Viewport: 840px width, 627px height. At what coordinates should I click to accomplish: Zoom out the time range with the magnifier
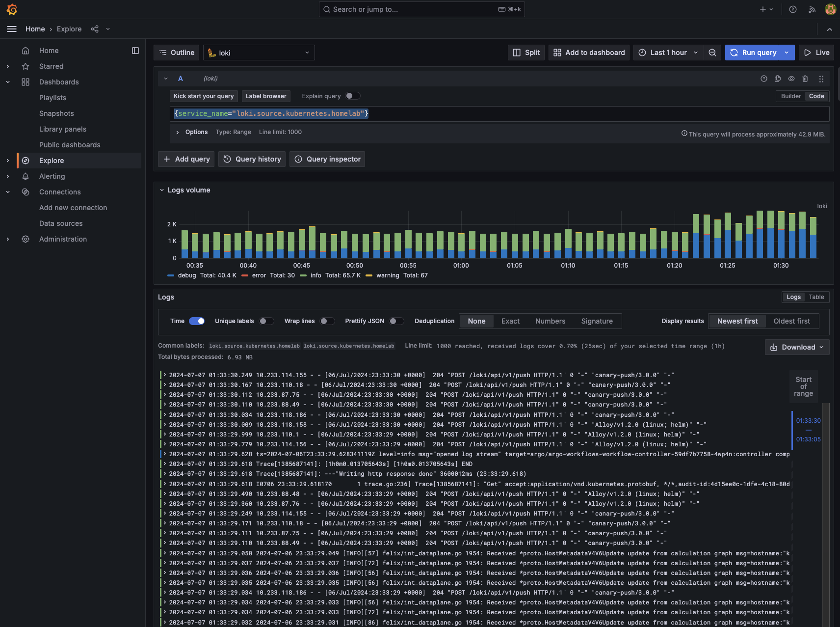tap(712, 53)
